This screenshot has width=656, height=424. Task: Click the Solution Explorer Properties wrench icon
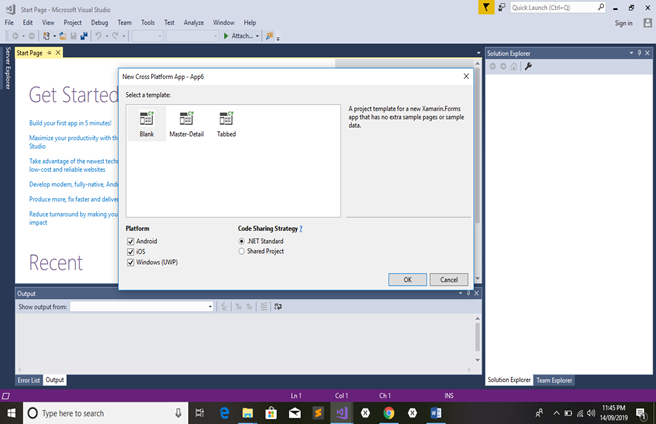tap(528, 66)
